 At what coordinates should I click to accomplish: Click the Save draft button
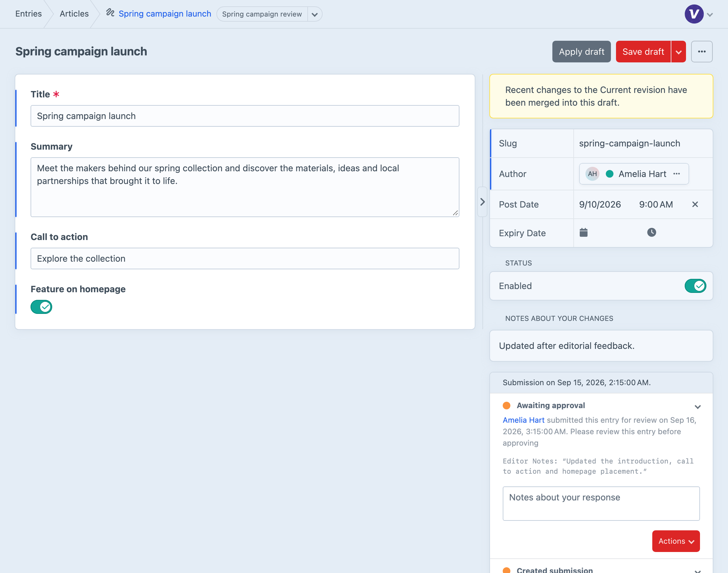[643, 52]
